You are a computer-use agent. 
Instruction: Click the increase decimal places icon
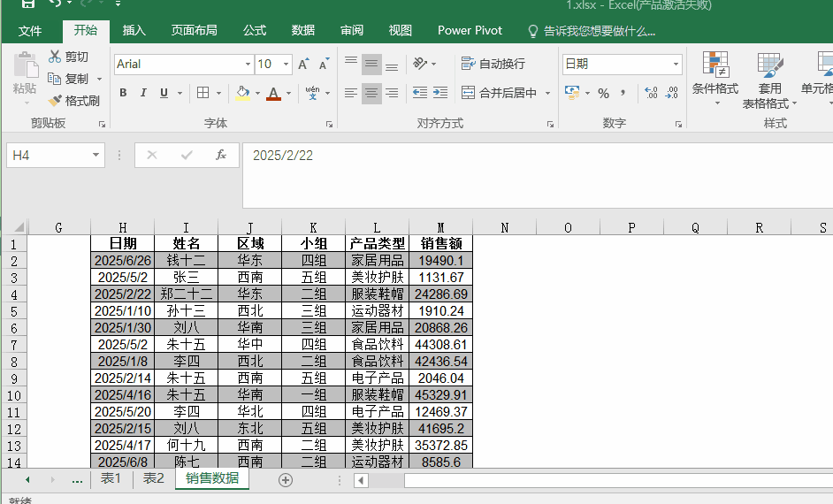pyautogui.click(x=652, y=94)
